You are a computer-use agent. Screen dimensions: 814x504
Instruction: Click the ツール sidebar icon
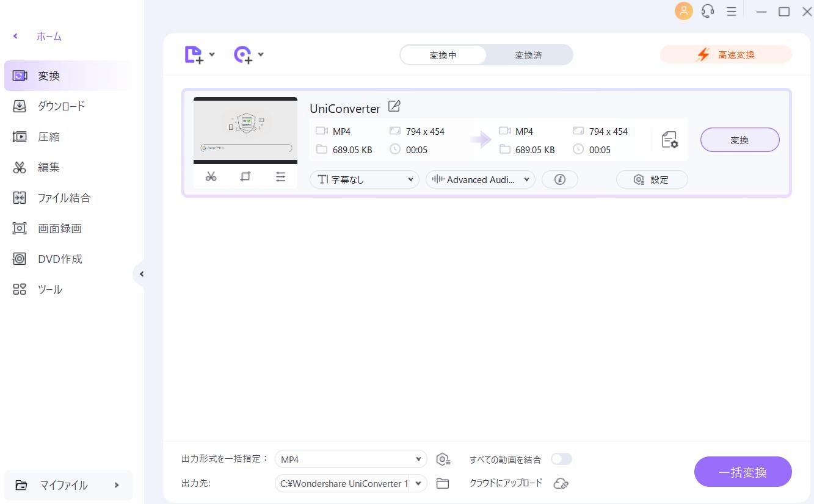20,289
